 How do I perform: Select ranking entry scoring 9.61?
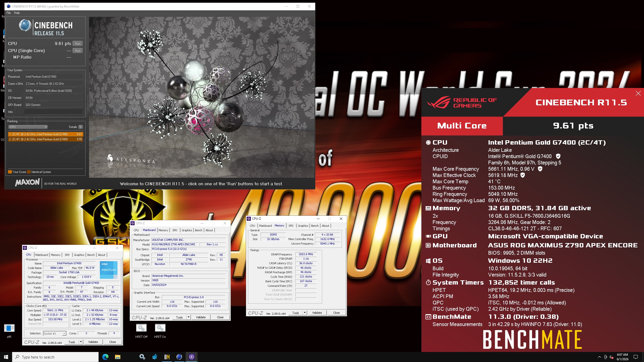click(x=46, y=134)
